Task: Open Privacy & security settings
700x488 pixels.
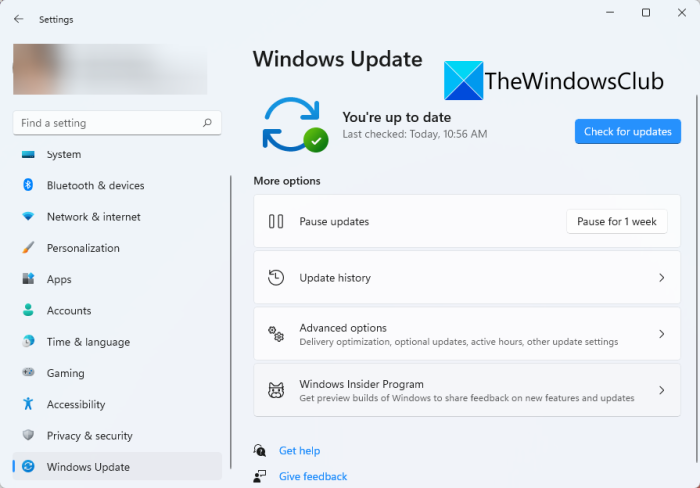Action: pyautogui.click(x=117, y=435)
